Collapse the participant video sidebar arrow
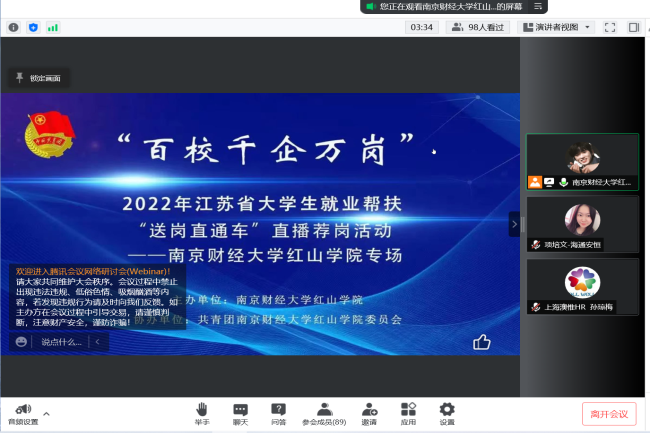 tap(514, 224)
